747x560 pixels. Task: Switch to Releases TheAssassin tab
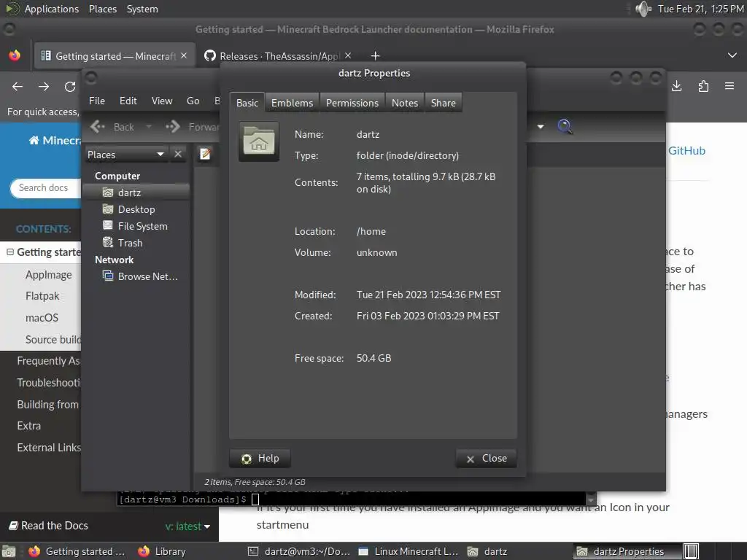pos(278,55)
